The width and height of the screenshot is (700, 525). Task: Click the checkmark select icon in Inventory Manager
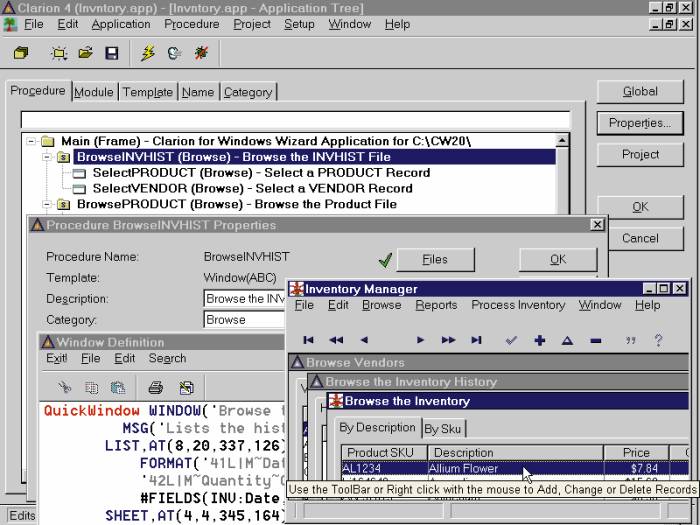tap(511, 341)
